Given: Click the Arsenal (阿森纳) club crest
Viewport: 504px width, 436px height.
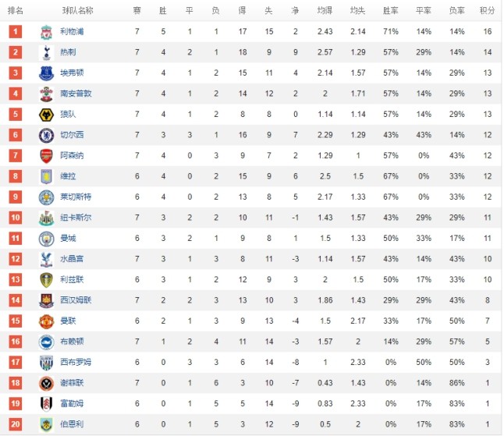Looking at the screenshot, I should coord(46,155).
